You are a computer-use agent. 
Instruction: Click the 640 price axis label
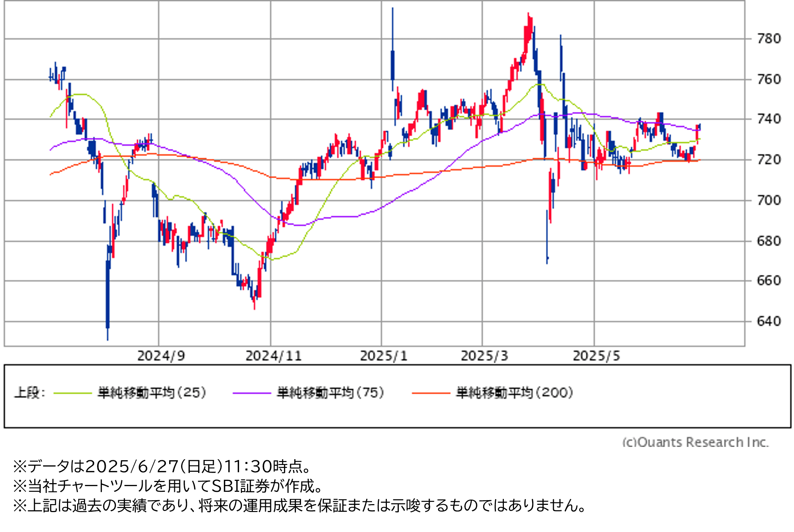(769, 321)
